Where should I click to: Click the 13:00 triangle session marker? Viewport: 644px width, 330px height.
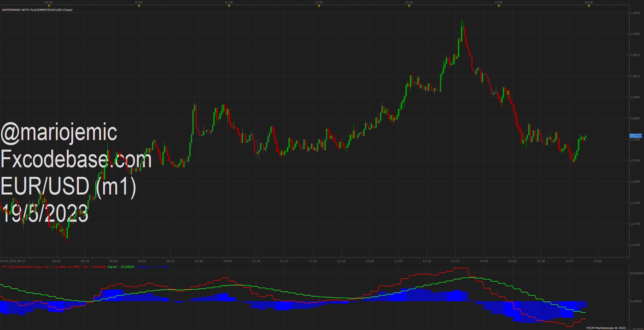(x=409, y=6)
